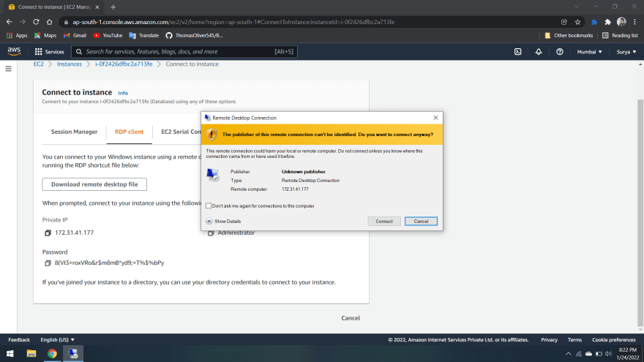Open the volume control in system tray
This screenshot has height=362, width=644.
[608, 353]
